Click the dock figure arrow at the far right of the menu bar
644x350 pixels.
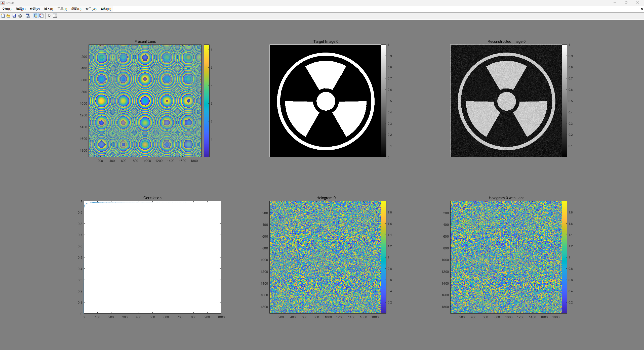click(642, 9)
